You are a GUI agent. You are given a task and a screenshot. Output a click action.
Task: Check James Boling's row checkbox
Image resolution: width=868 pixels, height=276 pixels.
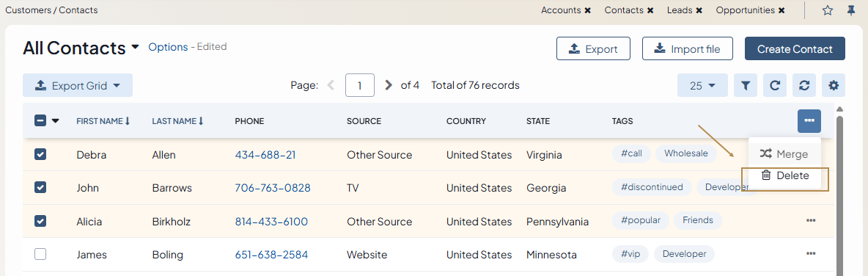[40, 255]
